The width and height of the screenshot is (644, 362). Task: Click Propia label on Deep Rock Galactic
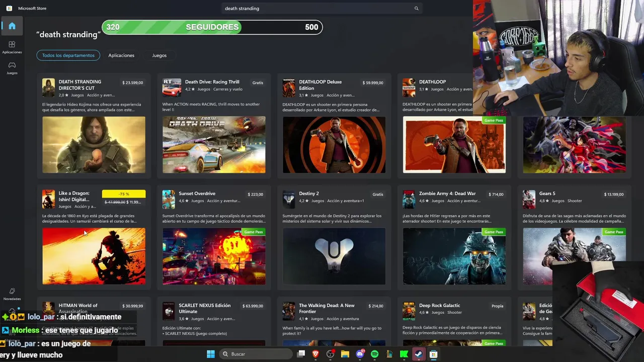(497, 306)
